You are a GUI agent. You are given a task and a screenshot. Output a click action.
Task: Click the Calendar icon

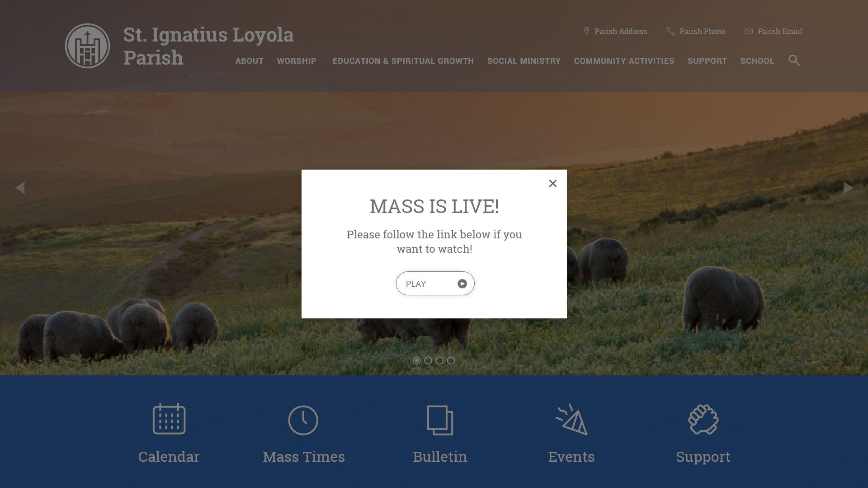point(169,419)
